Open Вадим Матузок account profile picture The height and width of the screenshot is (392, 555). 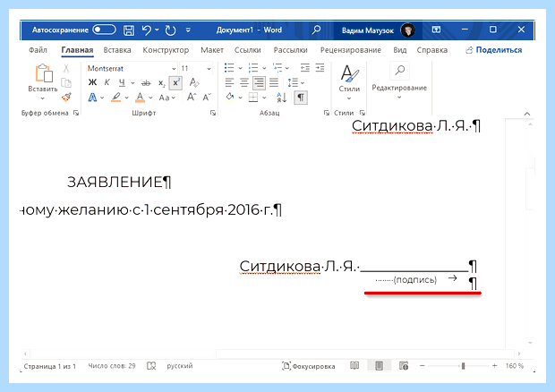click(408, 30)
